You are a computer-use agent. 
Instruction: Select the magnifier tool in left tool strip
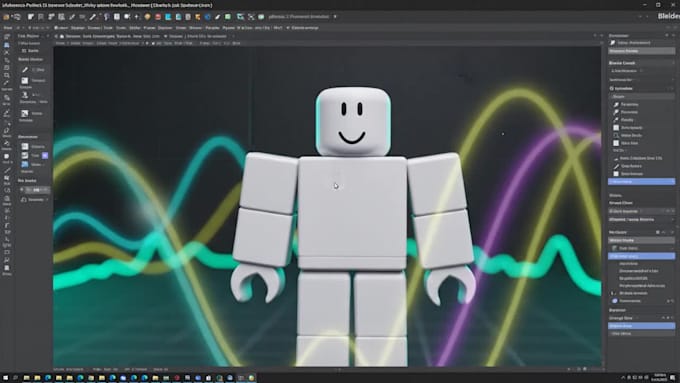(7, 75)
